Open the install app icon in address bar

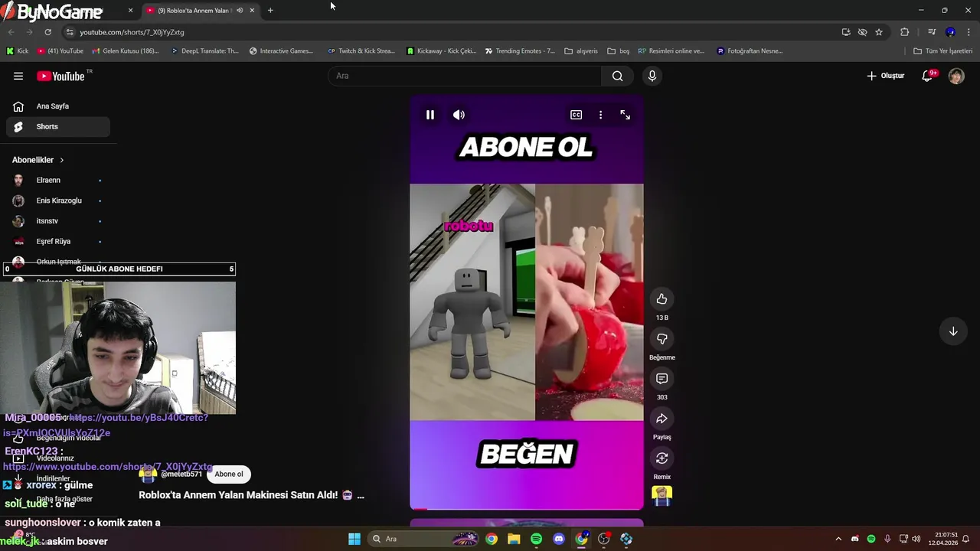[x=846, y=32]
